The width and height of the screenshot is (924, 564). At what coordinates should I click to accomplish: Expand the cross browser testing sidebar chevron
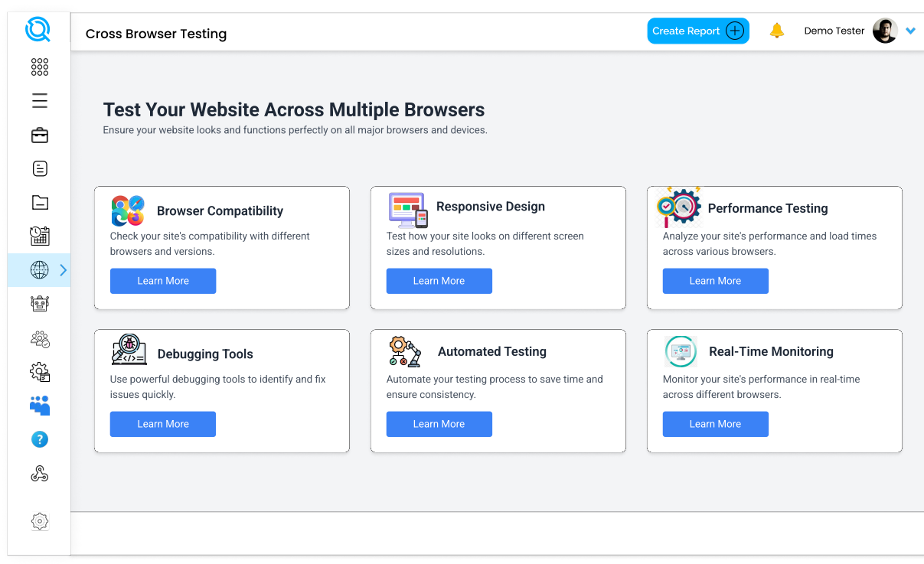click(x=64, y=270)
